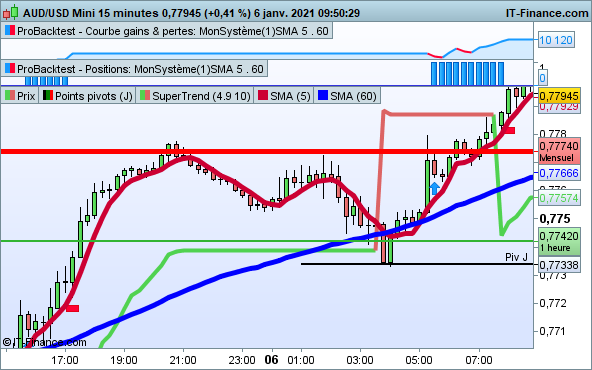
Task: Click the red Mensuel horizontal resistance line
Action: 267,151
